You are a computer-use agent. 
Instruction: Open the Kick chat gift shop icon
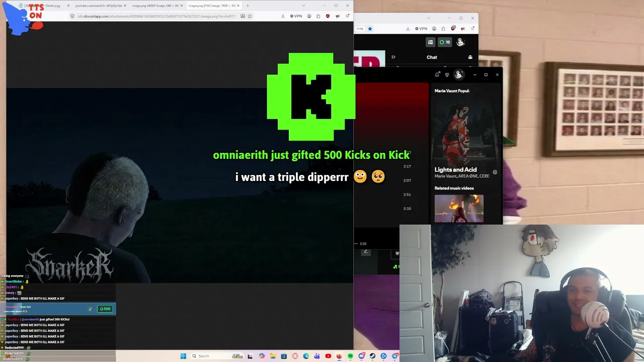tap(470, 57)
